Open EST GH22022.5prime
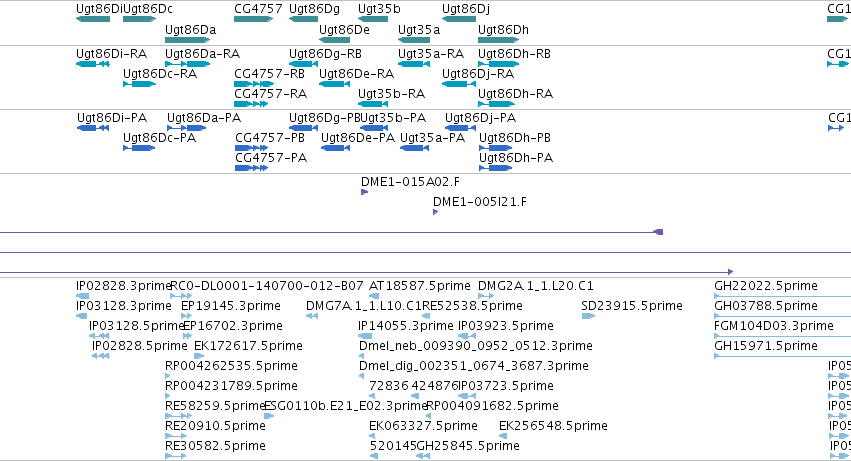Screen dimensions: 851x461 766,286
